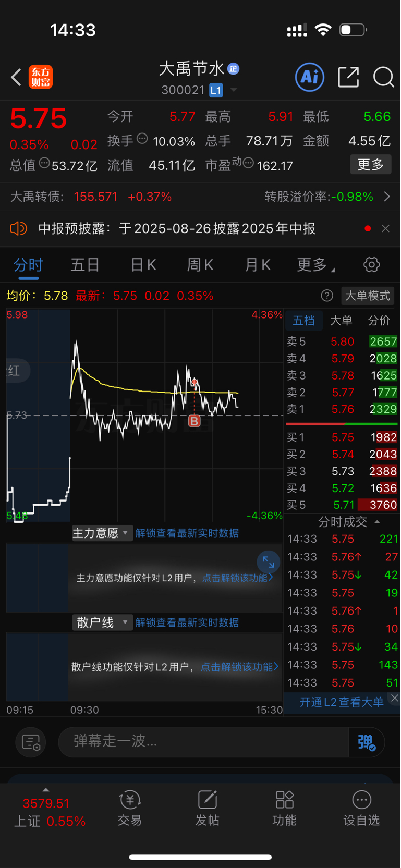Viewport: 401px width, 868px height.
Task: Select the 五档 order book tab
Action: (303, 320)
